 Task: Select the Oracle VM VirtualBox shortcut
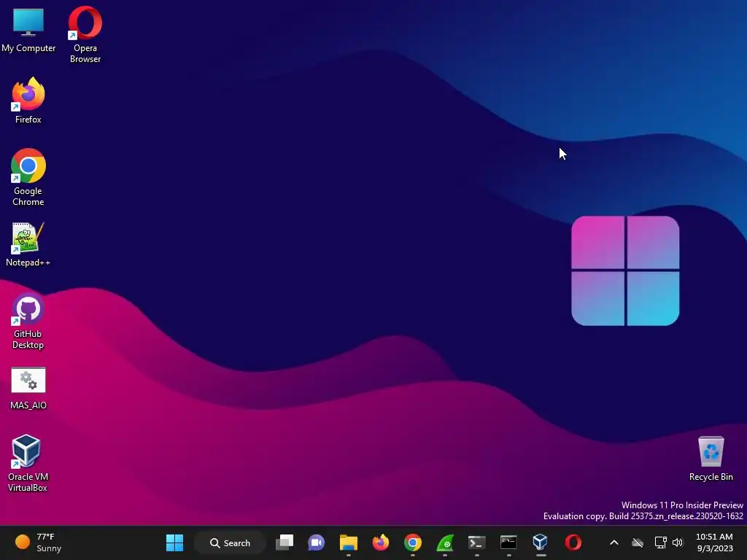[28, 463]
